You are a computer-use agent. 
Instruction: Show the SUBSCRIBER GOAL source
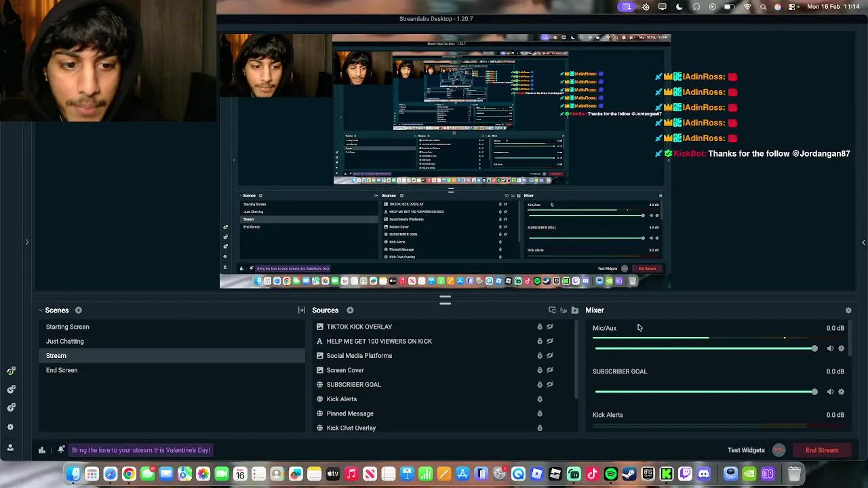(550, 384)
